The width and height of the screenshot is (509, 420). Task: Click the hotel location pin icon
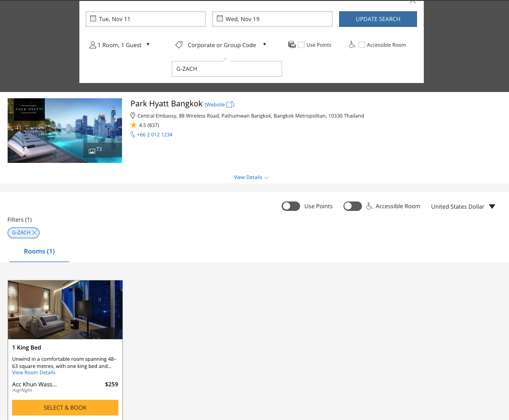[x=132, y=116]
